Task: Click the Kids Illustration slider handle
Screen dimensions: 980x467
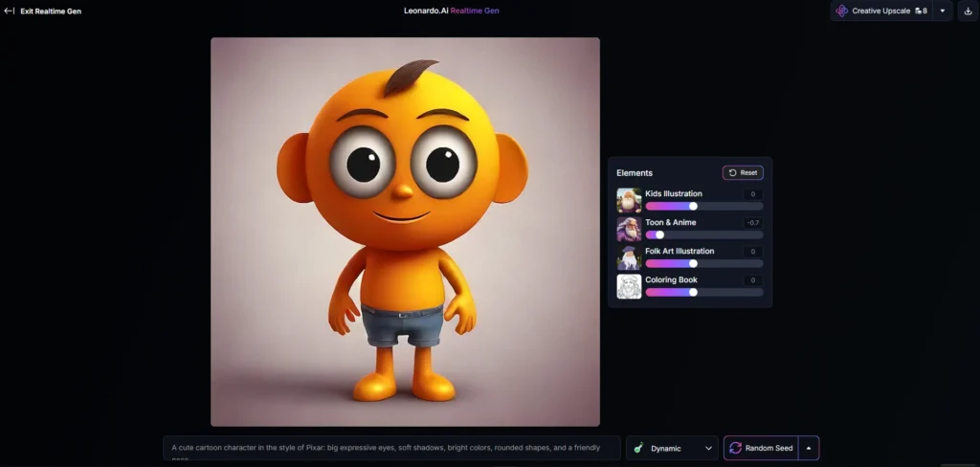Action: pos(693,207)
